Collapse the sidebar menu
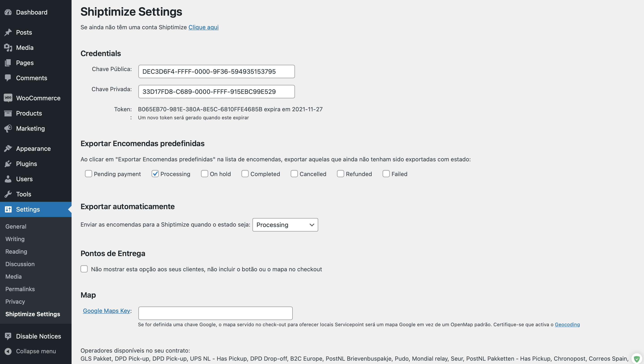This screenshot has height=364, width=644. point(35,351)
